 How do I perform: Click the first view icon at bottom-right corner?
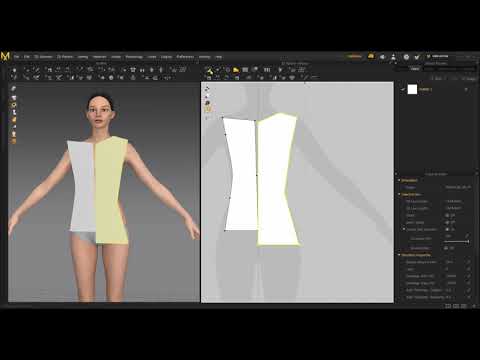pyautogui.click(x=448, y=306)
